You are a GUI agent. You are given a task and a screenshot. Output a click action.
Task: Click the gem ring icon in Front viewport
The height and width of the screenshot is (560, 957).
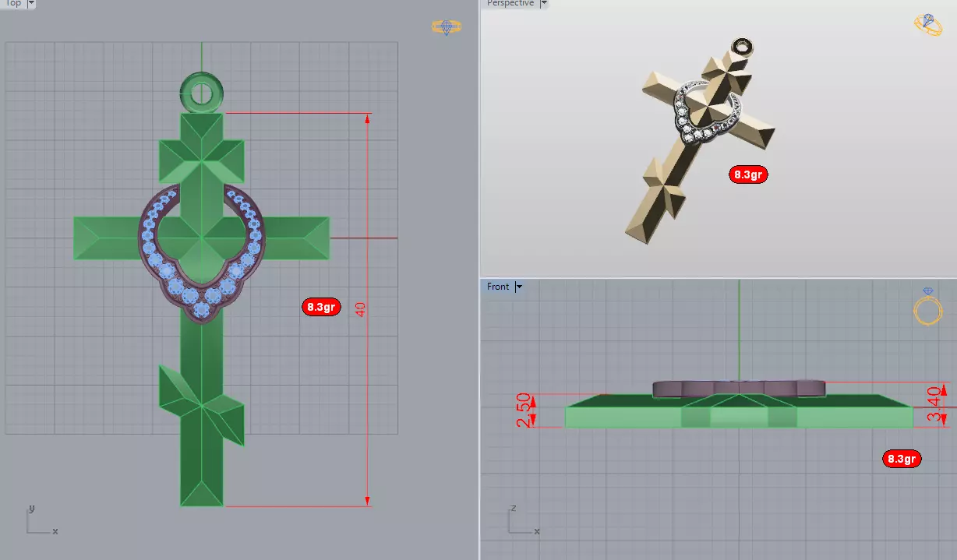[x=927, y=307]
